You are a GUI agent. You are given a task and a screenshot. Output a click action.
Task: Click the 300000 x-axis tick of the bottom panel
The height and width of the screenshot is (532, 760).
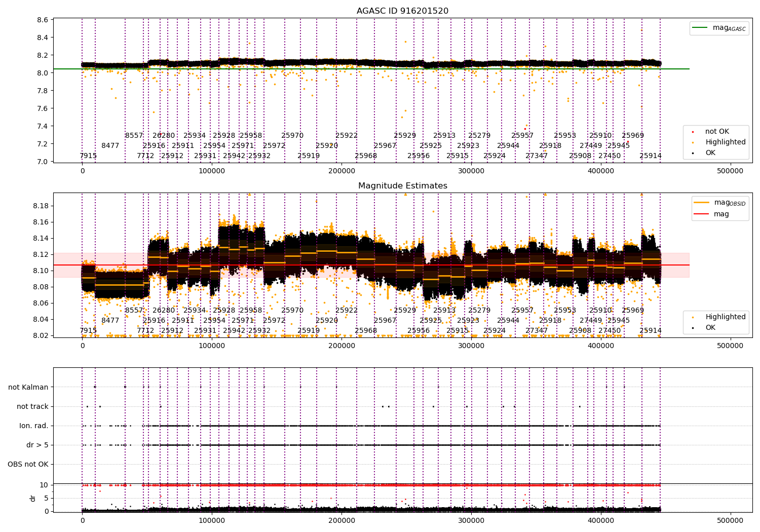pos(471,520)
